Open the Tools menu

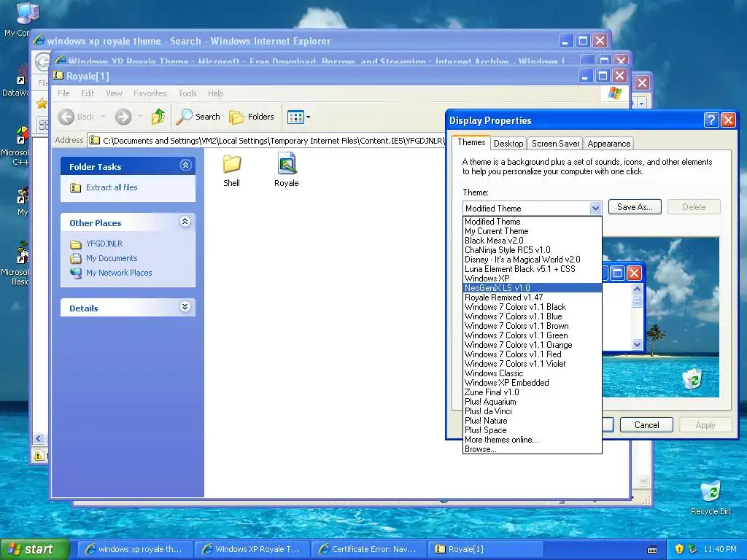coord(187,93)
